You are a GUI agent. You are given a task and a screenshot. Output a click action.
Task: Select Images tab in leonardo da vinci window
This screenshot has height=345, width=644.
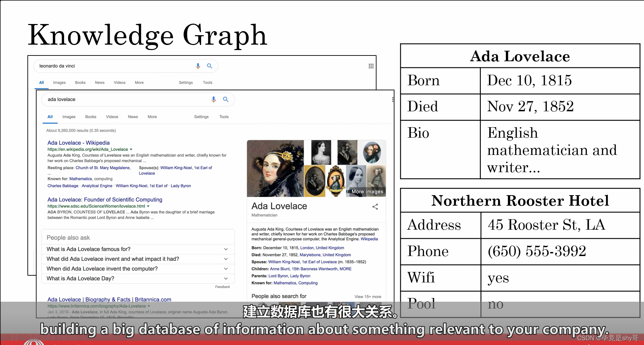pos(59,83)
